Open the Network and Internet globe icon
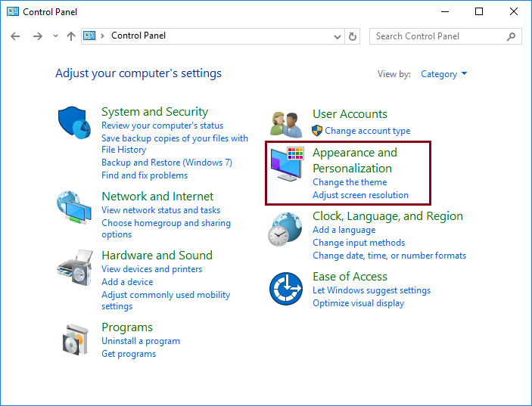Screen dimensions: 532x406 [x=74, y=206]
